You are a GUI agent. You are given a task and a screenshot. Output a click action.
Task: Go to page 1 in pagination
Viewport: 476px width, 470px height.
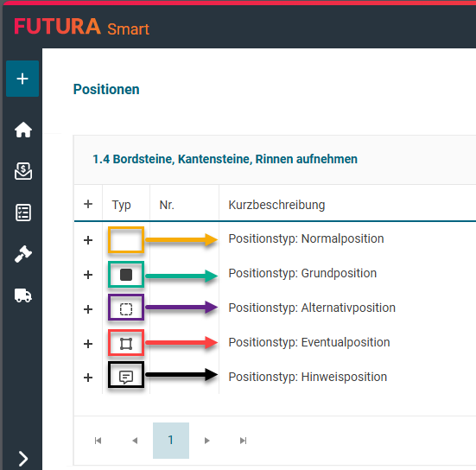171,441
